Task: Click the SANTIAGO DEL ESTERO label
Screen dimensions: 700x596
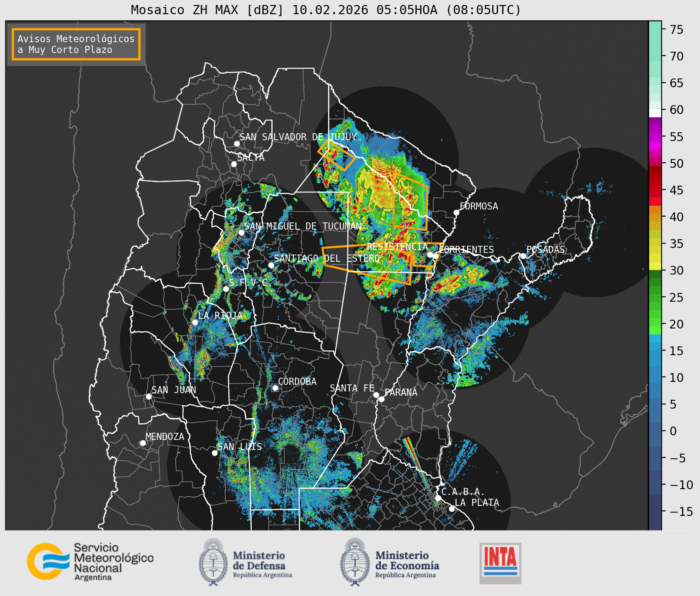Action: [327, 258]
